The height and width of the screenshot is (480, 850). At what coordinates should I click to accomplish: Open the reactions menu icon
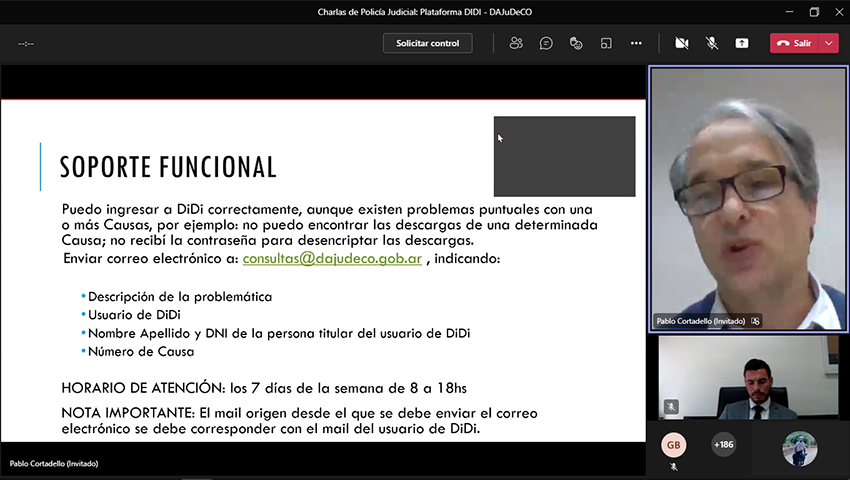pos(576,43)
